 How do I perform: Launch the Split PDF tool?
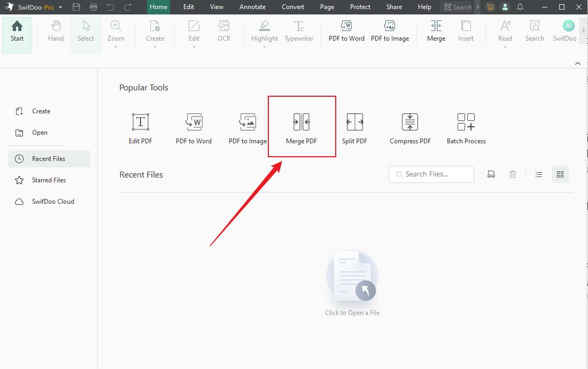[354, 128]
